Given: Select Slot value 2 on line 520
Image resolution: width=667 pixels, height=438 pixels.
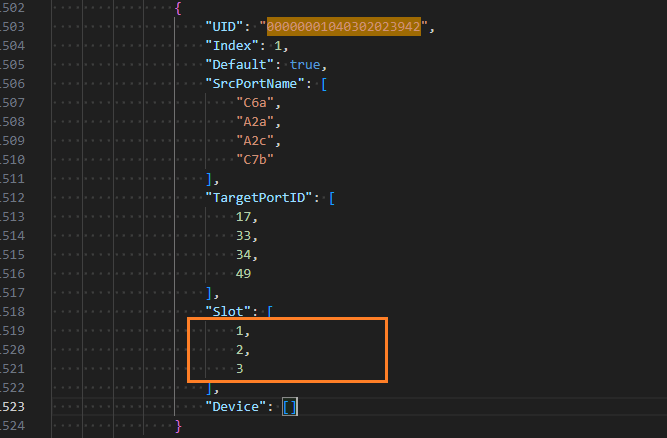Looking at the screenshot, I should coord(240,350).
